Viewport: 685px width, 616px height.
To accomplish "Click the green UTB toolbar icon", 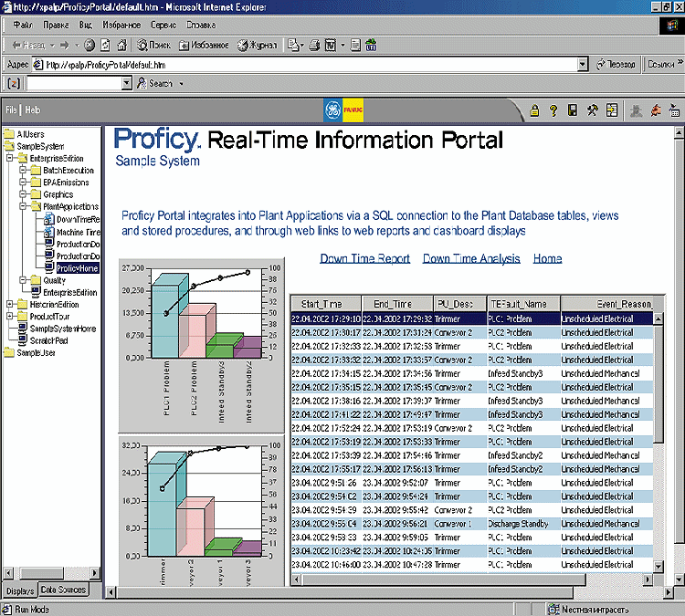I will (x=371, y=45).
